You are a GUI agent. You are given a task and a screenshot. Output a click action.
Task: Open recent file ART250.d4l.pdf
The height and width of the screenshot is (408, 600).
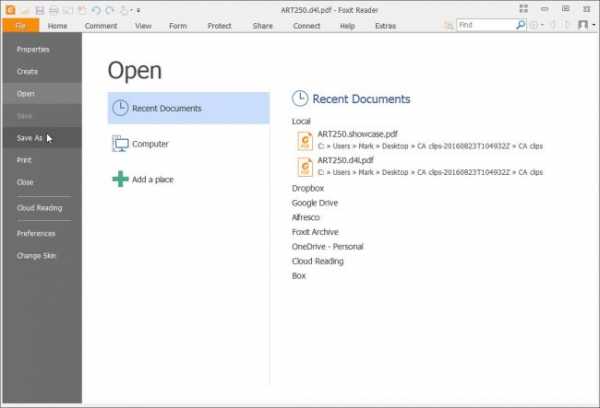(420, 166)
